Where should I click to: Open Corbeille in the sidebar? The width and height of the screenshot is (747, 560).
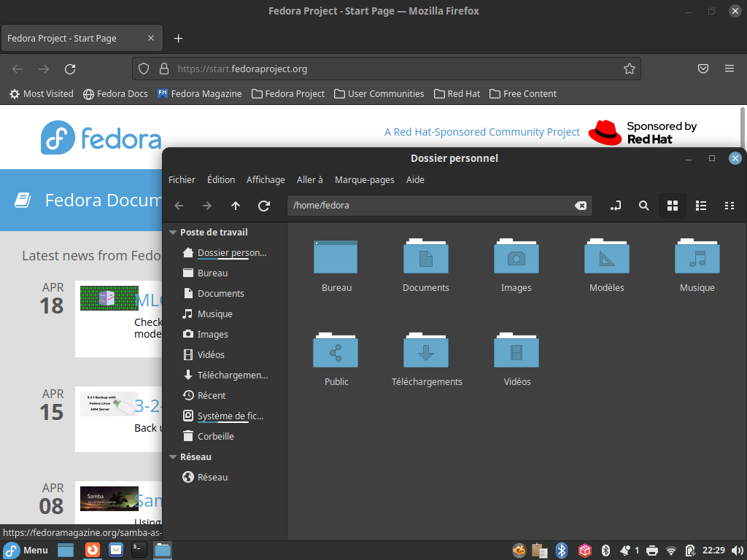208,437
